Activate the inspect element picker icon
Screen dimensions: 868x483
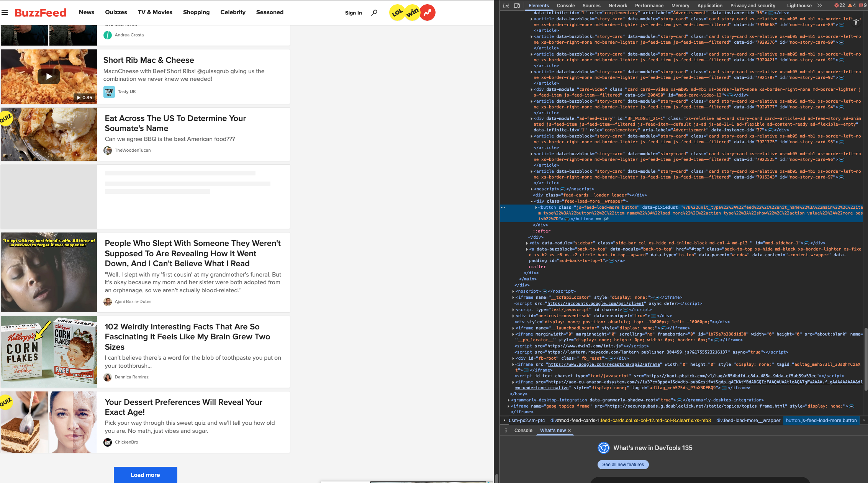pyautogui.click(x=506, y=5)
